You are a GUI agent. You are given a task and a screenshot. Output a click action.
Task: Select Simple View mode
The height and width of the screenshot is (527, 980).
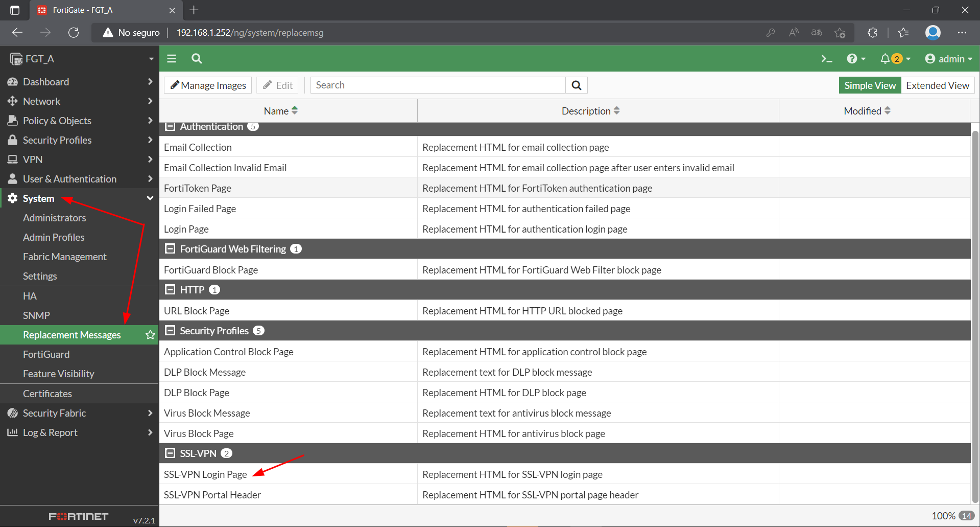coord(869,85)
